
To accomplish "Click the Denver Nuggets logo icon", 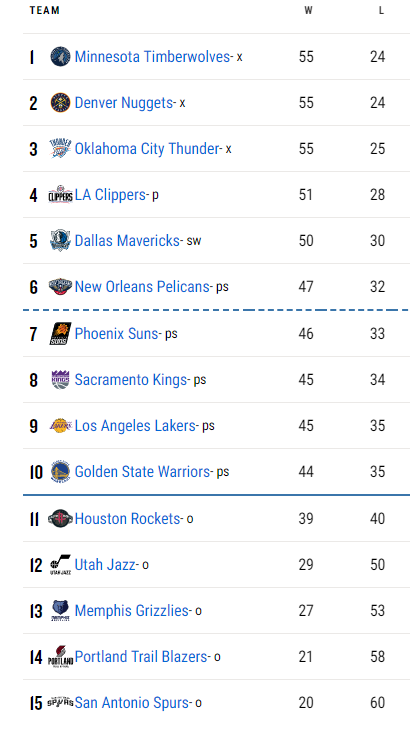I will (x=60, y=103).
